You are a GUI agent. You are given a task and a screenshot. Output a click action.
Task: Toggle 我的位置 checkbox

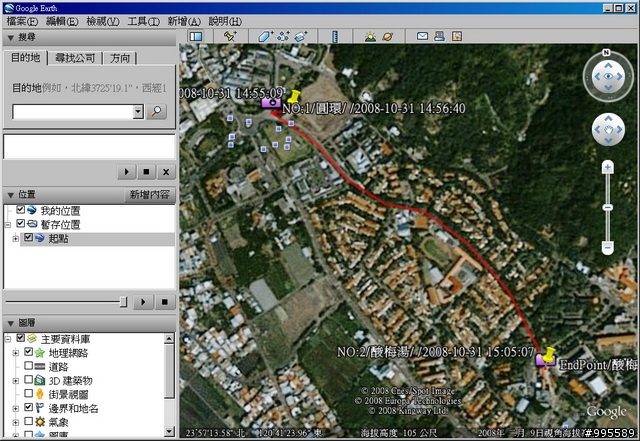pos(20,210)
